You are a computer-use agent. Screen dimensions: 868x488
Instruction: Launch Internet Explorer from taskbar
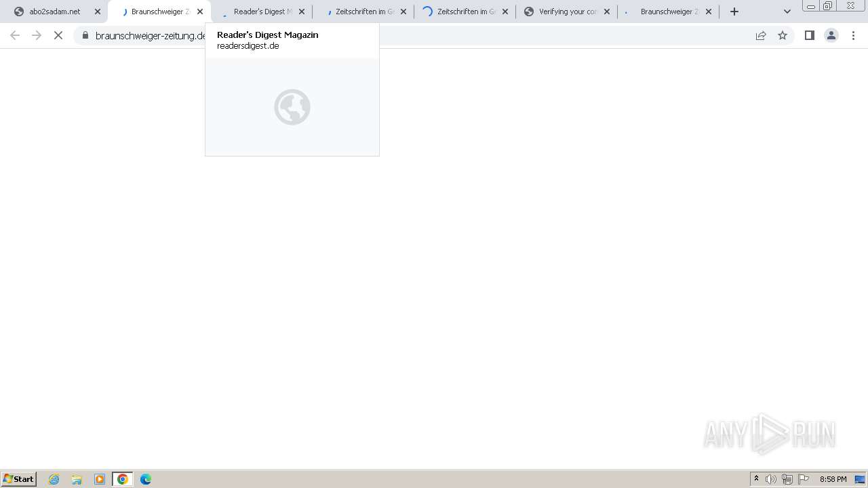click(x=54, y=479)
